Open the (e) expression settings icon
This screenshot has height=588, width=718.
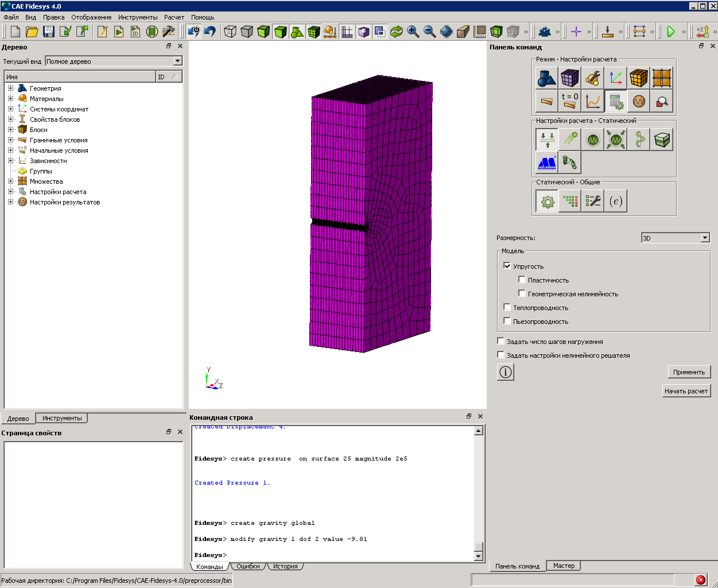[x=615, y=201]
